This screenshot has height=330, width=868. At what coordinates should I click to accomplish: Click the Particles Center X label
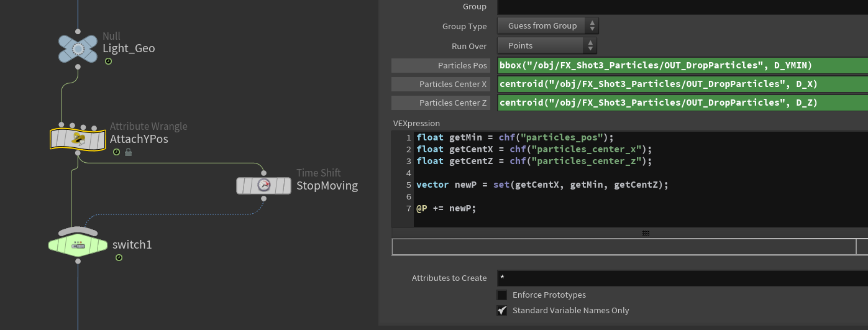[441, 84]
